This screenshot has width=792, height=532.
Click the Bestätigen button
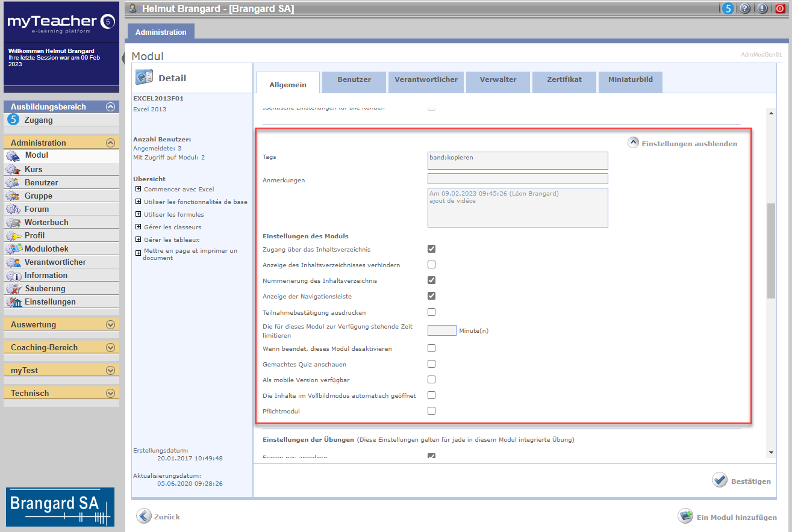point(742,481)
